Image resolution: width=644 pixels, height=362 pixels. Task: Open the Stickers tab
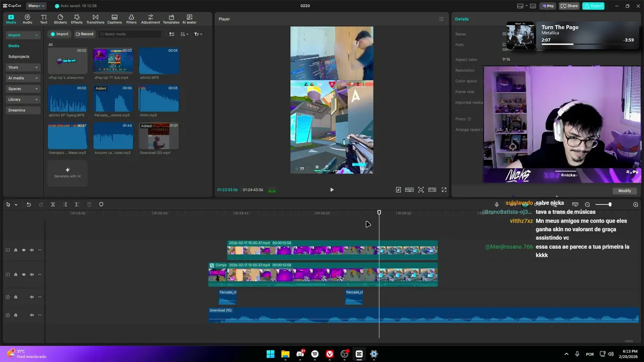coord(60,19)
